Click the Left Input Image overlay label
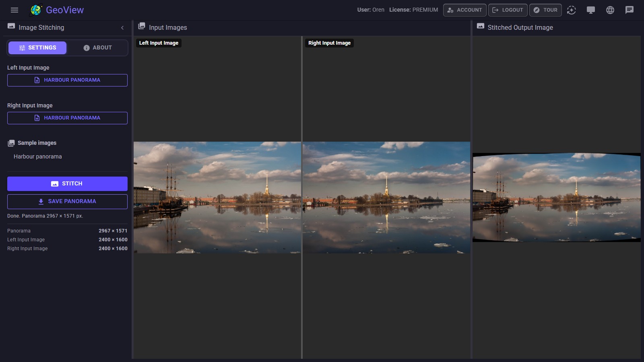This screenshot has height=362, width=644. [159, 43]
